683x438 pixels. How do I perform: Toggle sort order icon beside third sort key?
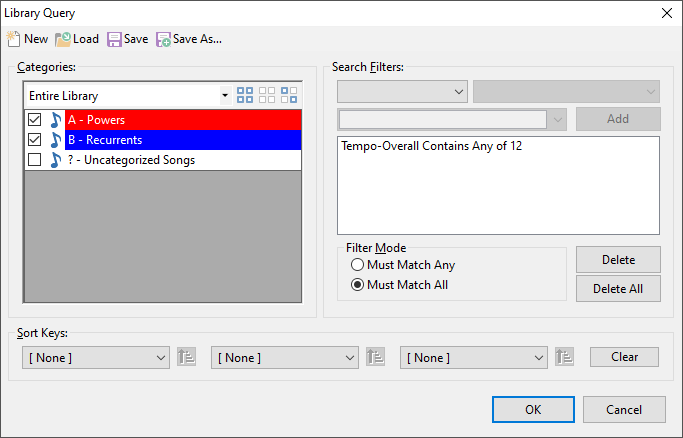pyautogui.click(x=565, y=357)
